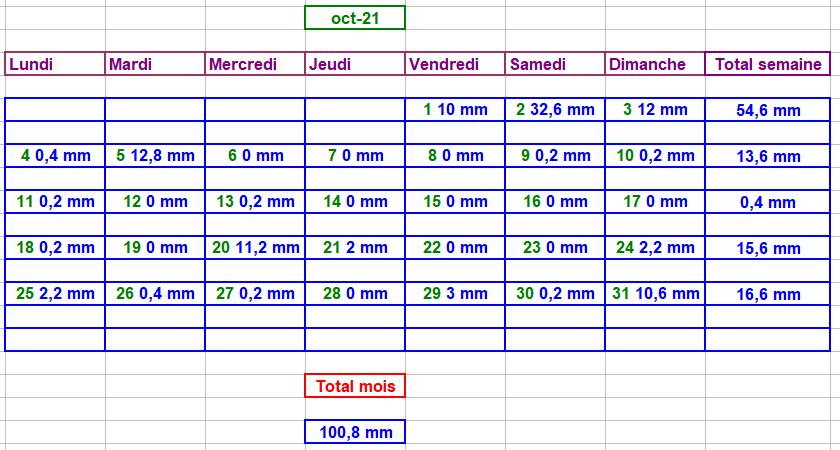This screenshot has width=840, height=450.
Task: Select the Samedi header cell
Action: (555, 64)
